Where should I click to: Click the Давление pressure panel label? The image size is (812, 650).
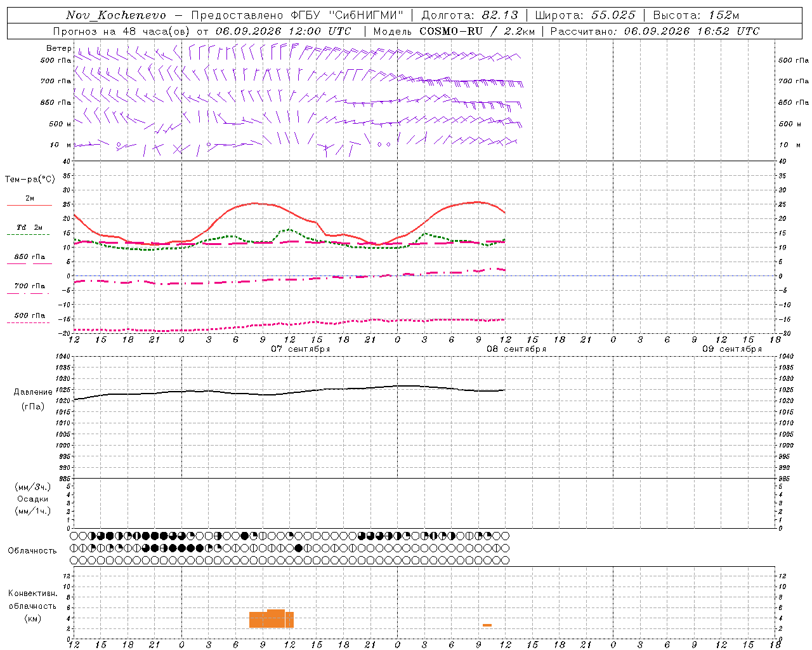[33, 392]
